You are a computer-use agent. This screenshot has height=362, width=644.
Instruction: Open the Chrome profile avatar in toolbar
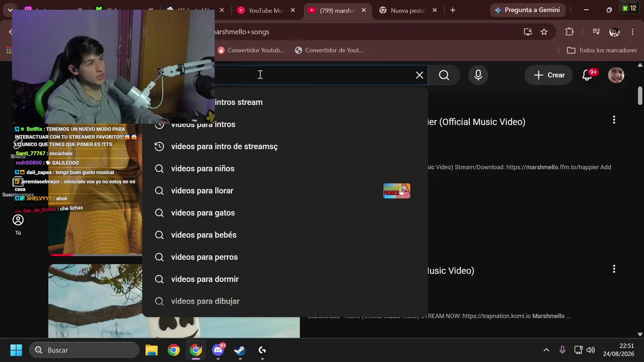(614, 32)
